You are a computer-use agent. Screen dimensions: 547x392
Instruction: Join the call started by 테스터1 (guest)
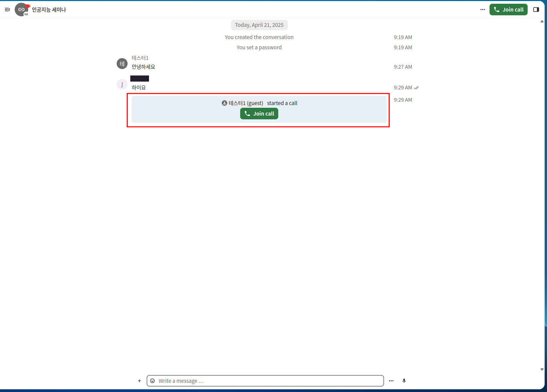click(x=259, y=114)
